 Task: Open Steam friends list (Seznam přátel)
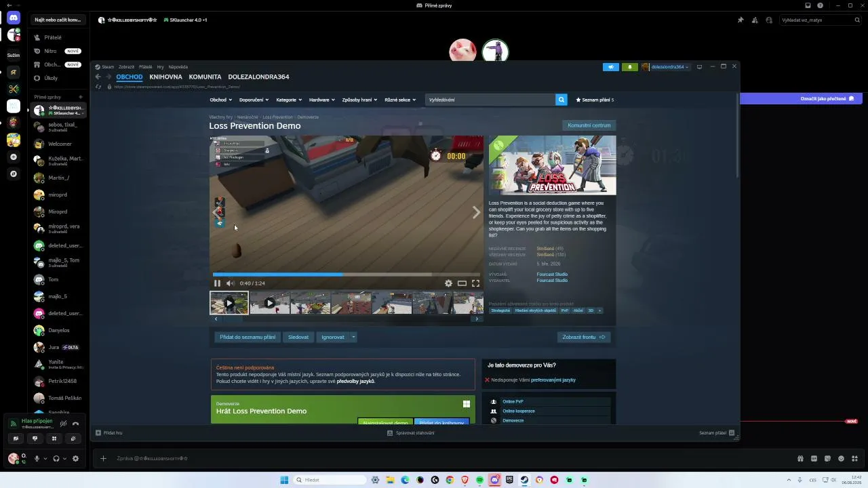point(717,433)
